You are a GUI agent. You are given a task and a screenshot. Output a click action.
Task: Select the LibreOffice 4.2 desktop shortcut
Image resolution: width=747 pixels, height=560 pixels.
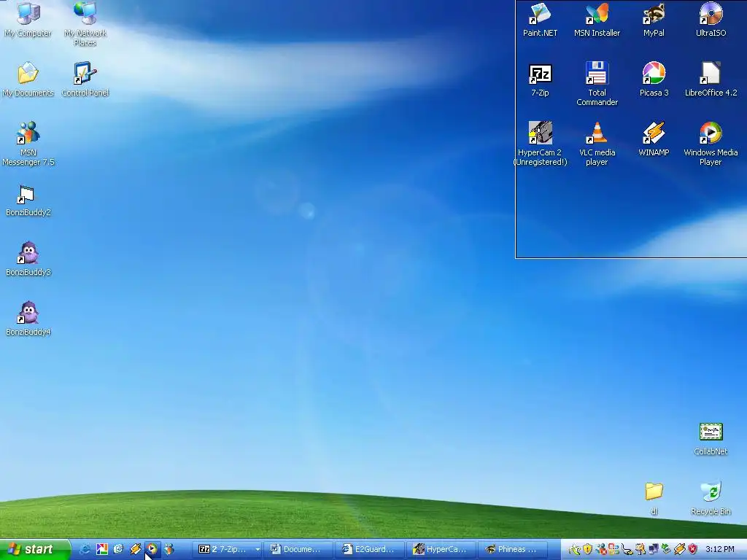[711, 79]
